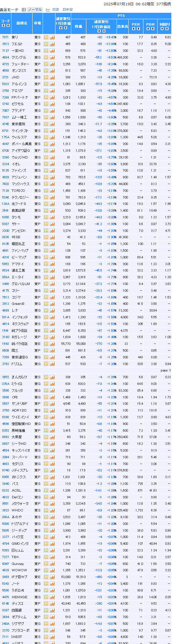Screen dimensions: 173x644
Task: Click the table icon beside ノーマル mode
Action: point(24,10)
